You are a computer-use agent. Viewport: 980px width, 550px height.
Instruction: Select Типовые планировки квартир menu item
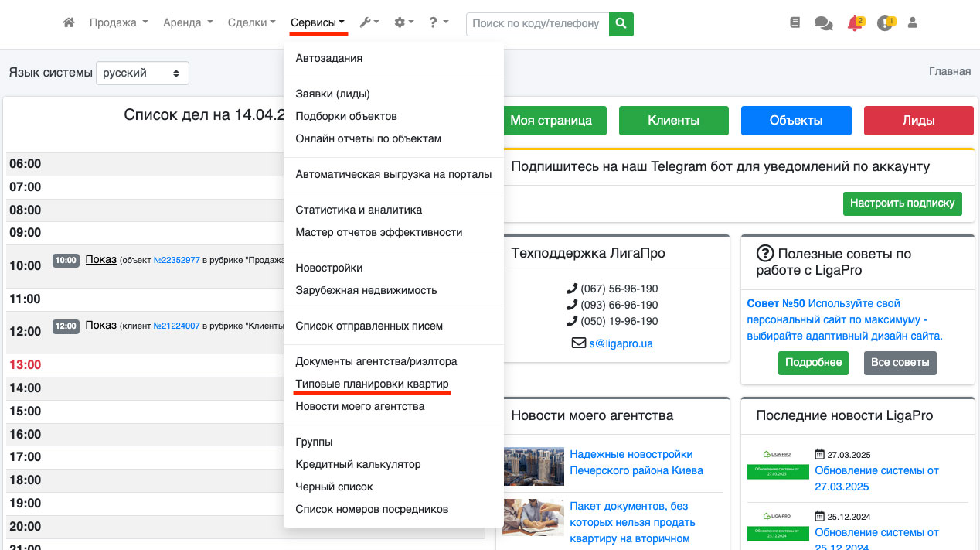[372, 384]
